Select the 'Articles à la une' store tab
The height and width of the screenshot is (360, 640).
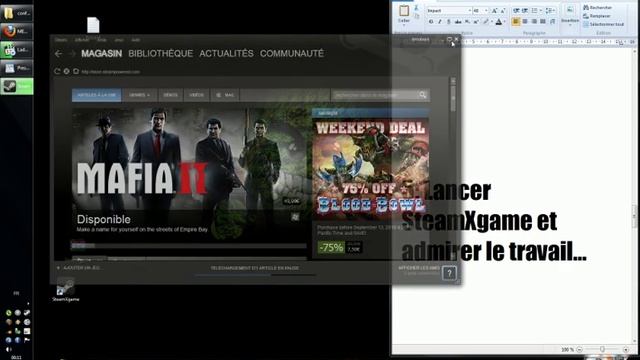coord(97,95)
